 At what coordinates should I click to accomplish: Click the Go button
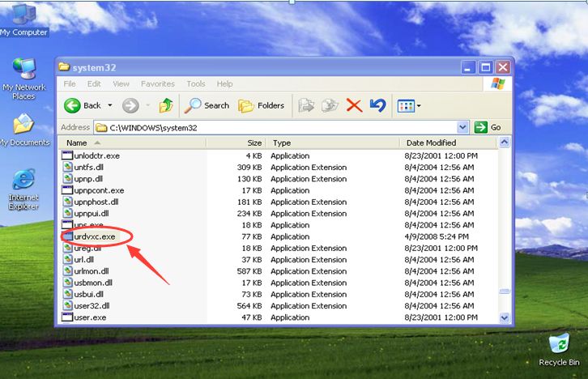(x=488, y=127)
